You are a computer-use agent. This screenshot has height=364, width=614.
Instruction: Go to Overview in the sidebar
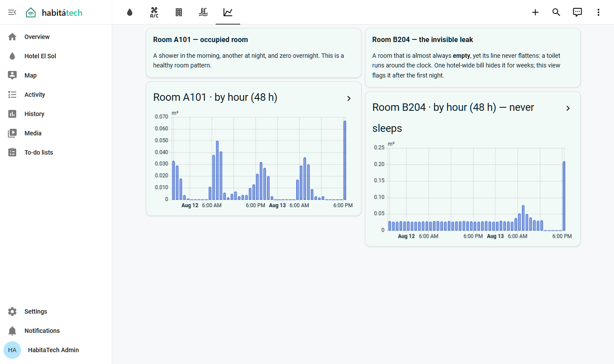click(x=56, y=37)
